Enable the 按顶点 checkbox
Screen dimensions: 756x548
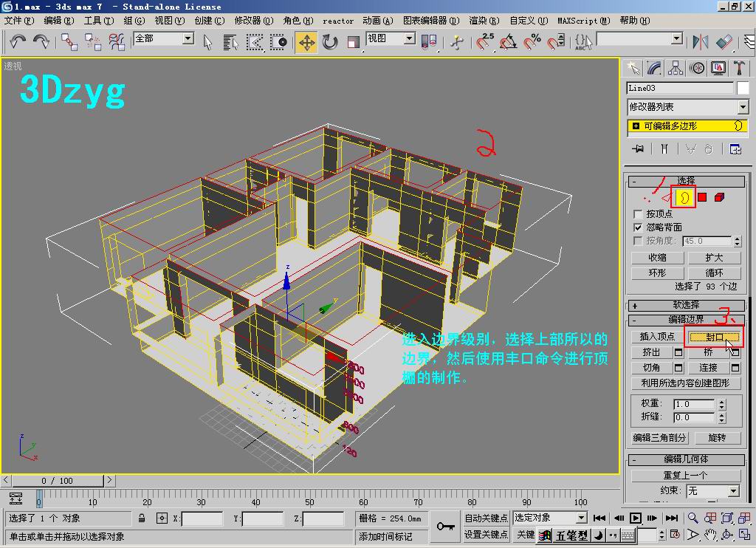[639, 214]
